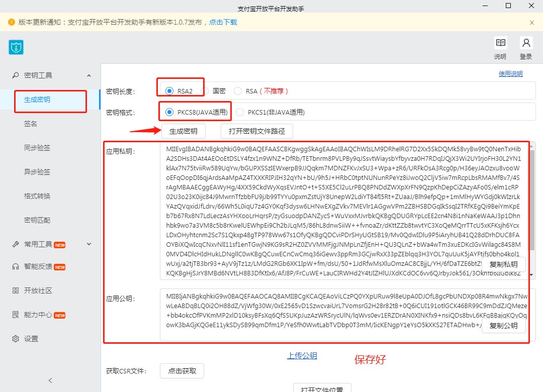Click the 设置 gear icon

click(x=16, y=339)
